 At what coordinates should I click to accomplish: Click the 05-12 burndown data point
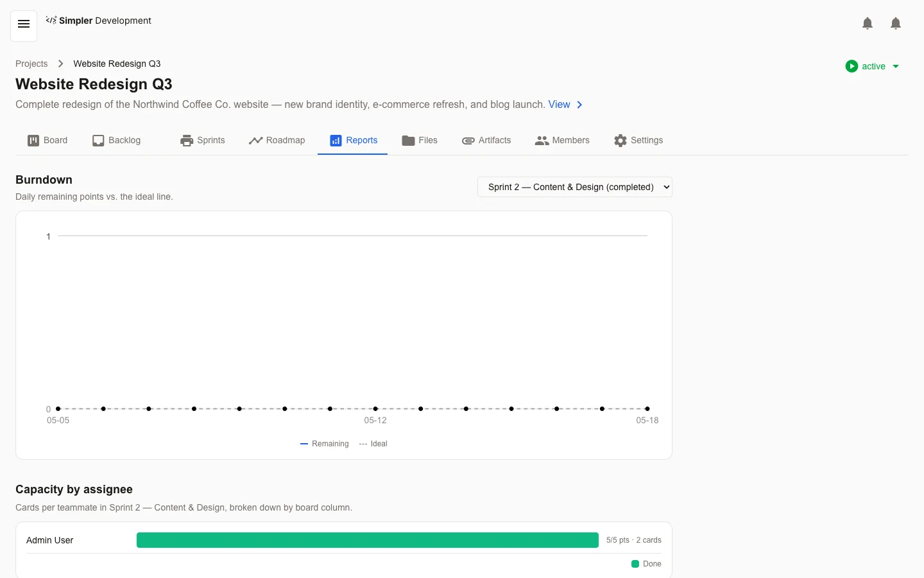click(x=375, y=408)
